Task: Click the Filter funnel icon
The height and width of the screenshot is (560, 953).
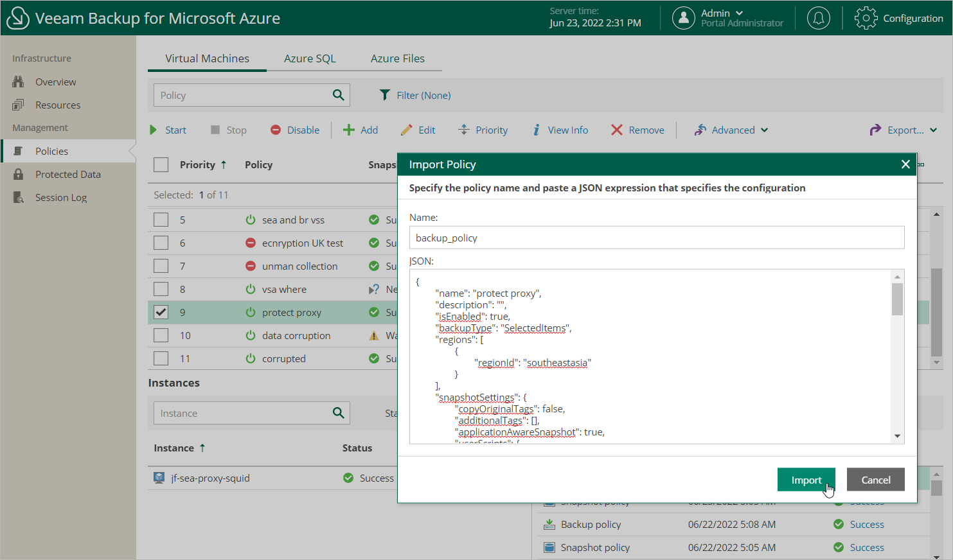Action: tap(384, 95)
